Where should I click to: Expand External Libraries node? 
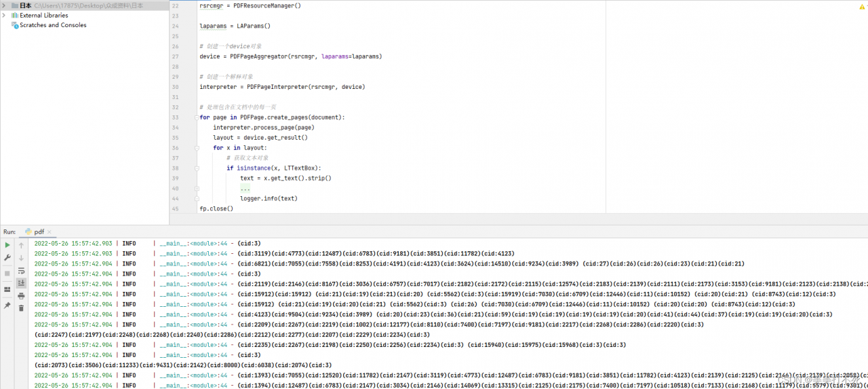pyautogui.click(x=5, y=15)
